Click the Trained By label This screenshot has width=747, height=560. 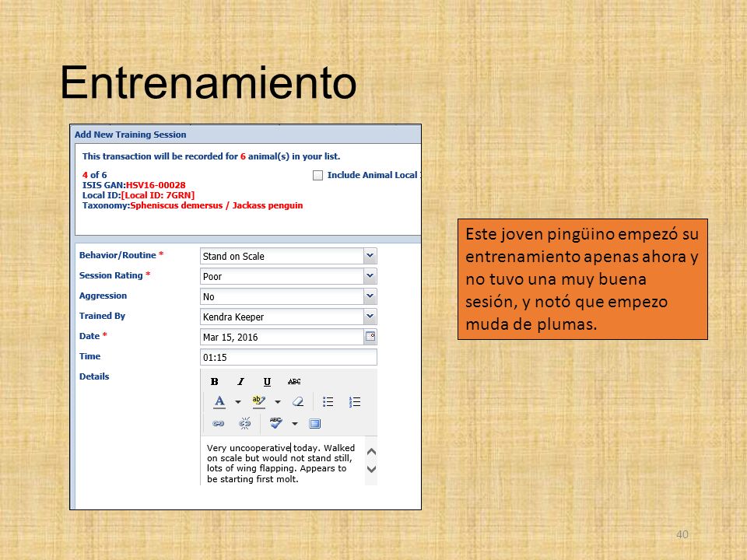pyautogui.click(x=102, y=316)
